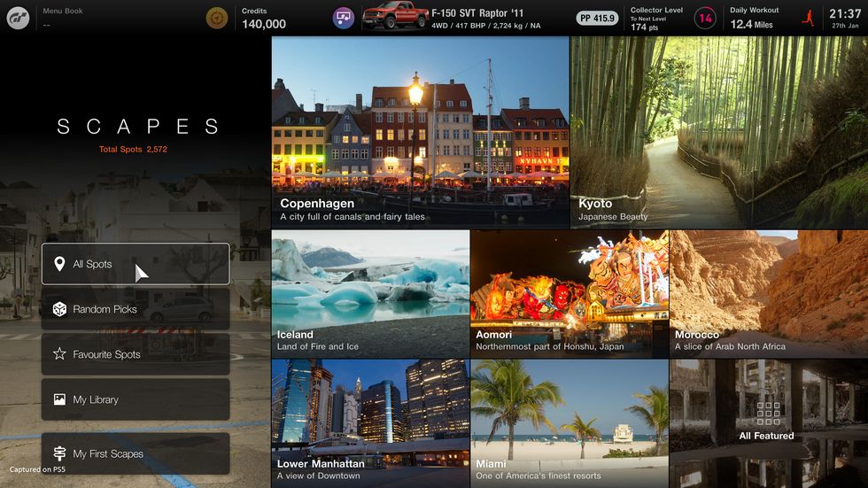Click the Collector Level 14 circle badge
Viewport: 868px width, 488px height.
(x=705, y=18)
